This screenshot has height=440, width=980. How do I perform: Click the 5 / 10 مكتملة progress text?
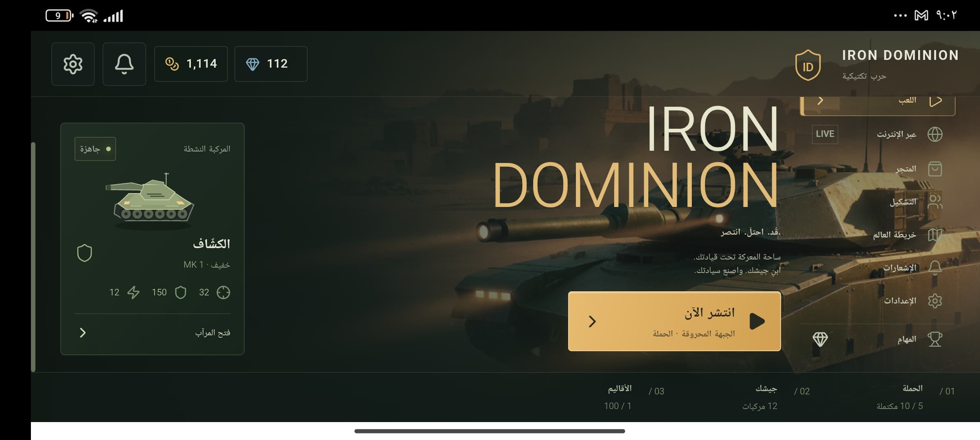[899, 406]
